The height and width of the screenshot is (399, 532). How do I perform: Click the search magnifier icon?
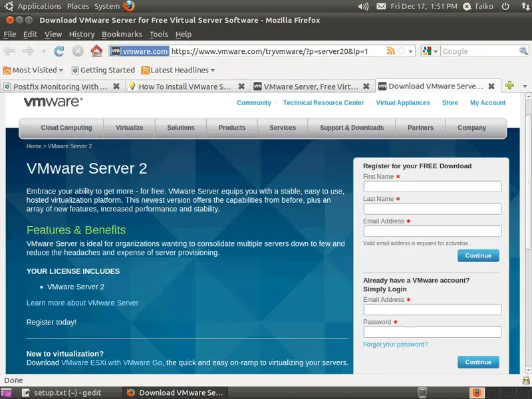523,51
